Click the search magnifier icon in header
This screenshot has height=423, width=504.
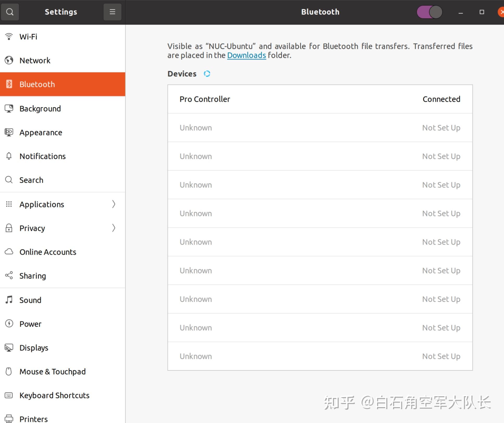click(x=10, y=12)
